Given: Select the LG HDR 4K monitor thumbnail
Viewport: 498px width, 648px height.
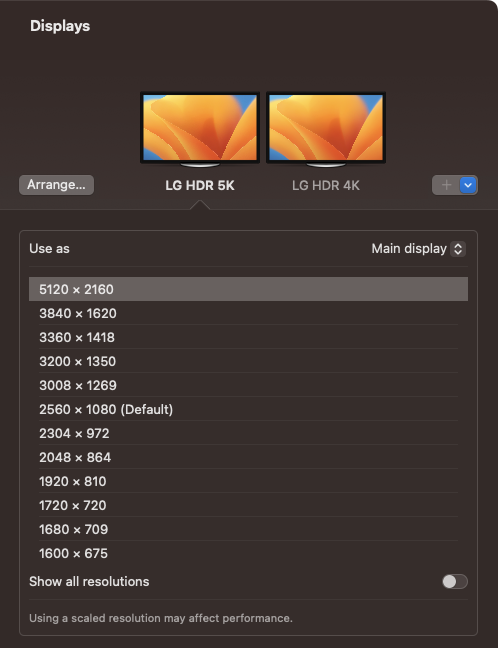Looking at the screenshot, I should coord(326,129).
